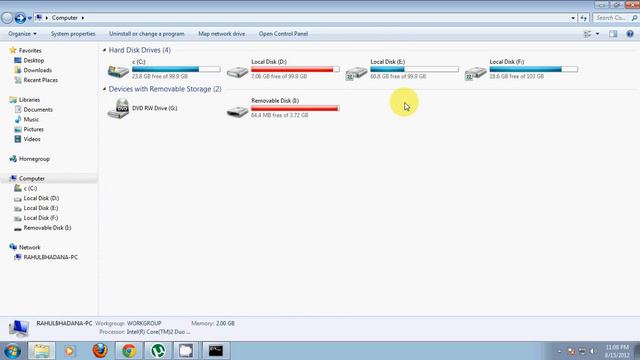
Task: Open RAHULBHADANA-PC under Network
Action: [x=51, y=257]
